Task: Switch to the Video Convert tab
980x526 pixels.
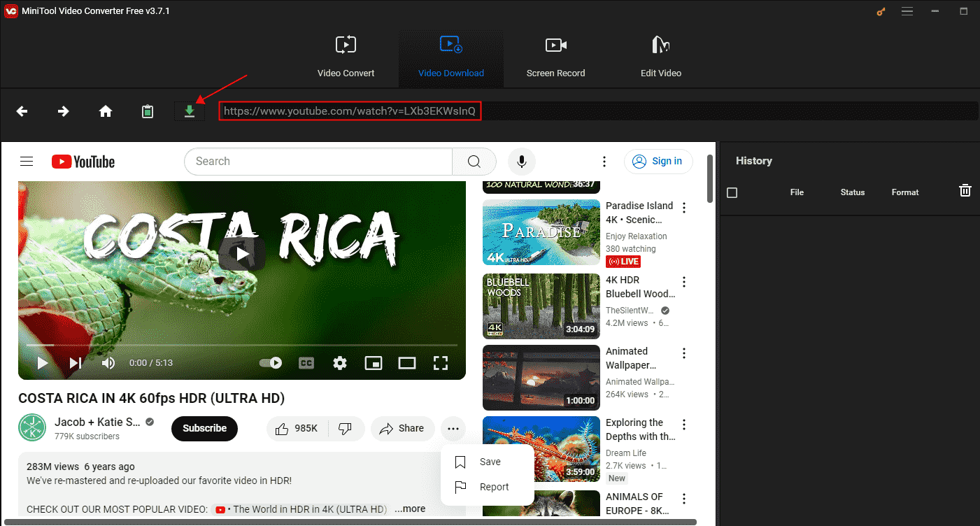Action: [346, 57]
